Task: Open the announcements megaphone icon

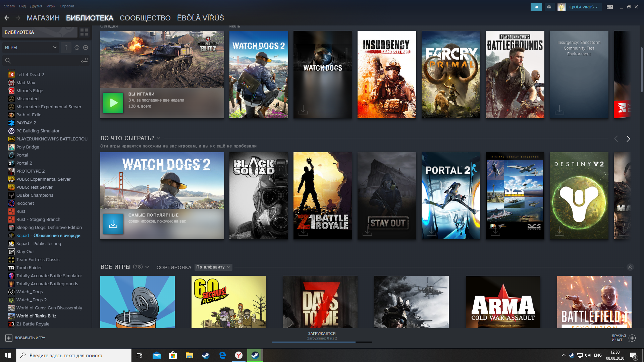Action: point(536,7)
